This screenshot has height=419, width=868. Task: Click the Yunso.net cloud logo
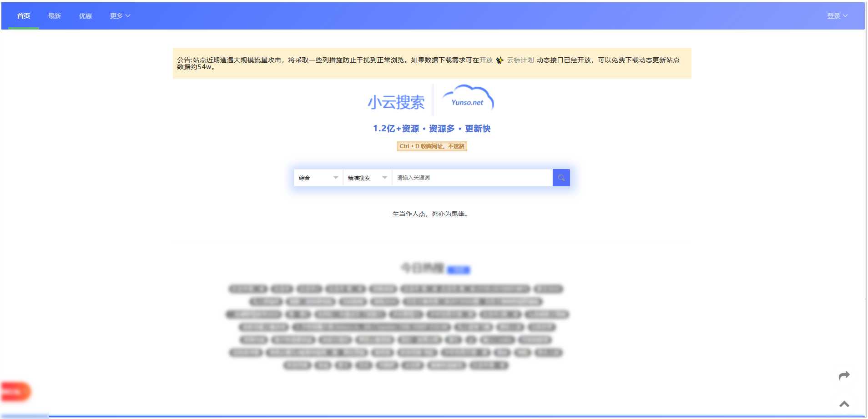tap(468, 98)
